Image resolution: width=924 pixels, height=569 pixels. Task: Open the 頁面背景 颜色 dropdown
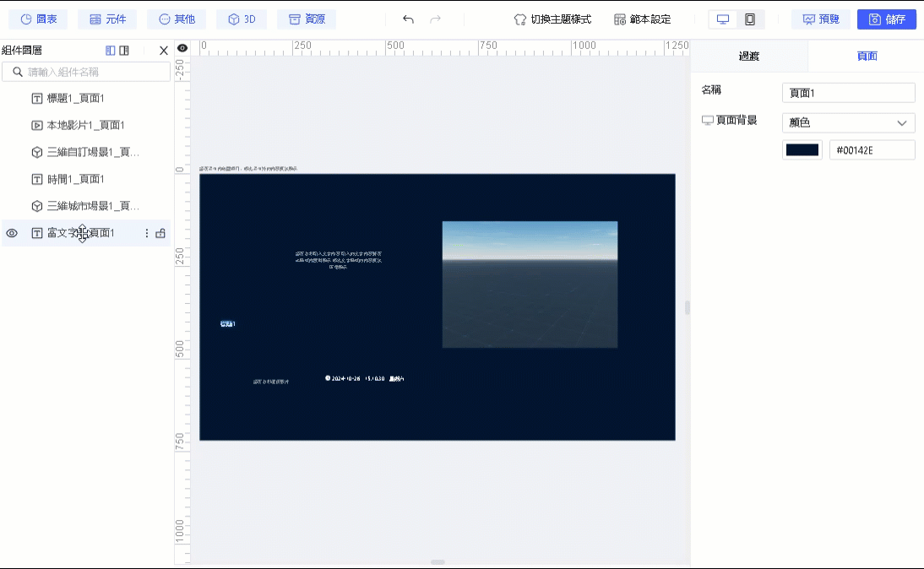pos(849,123)
